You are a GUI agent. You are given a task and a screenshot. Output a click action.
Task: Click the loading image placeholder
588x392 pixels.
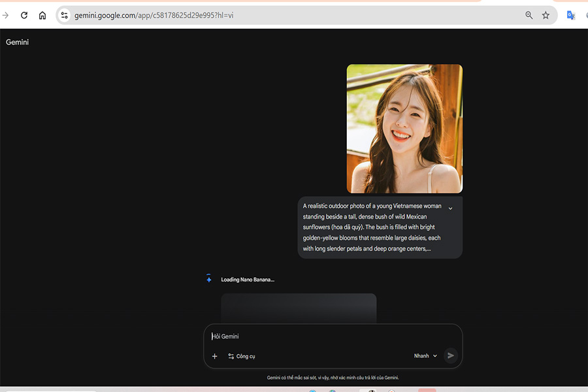click(x=299, y=307)
